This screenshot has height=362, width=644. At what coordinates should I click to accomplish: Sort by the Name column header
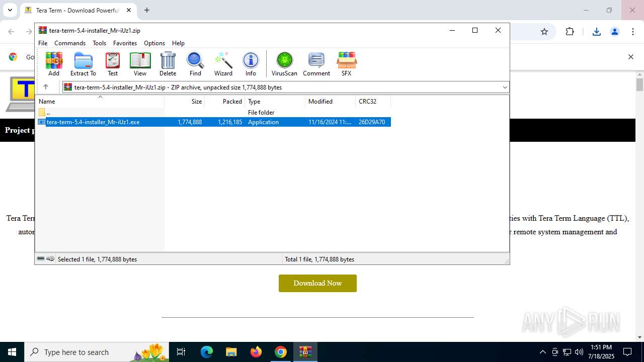(x=100, y=102)
